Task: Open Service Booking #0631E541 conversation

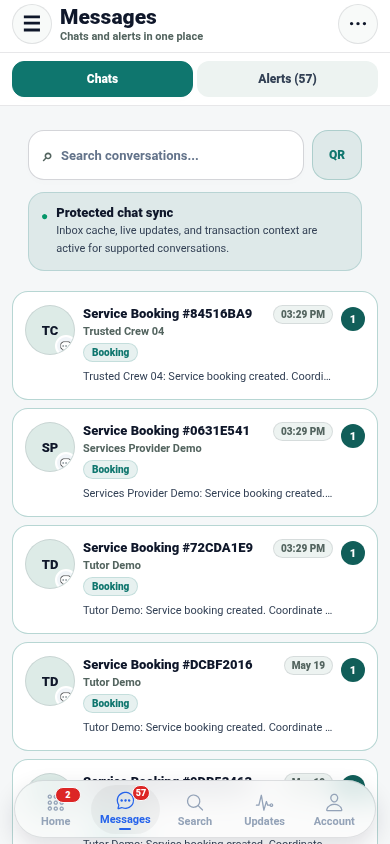Action: 195,462
